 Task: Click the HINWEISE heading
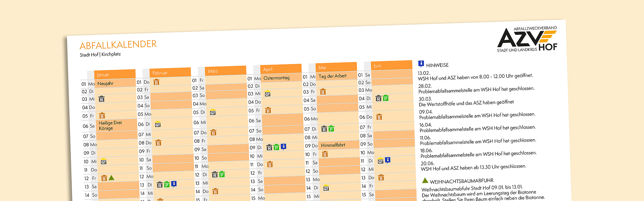coord(437,65)
